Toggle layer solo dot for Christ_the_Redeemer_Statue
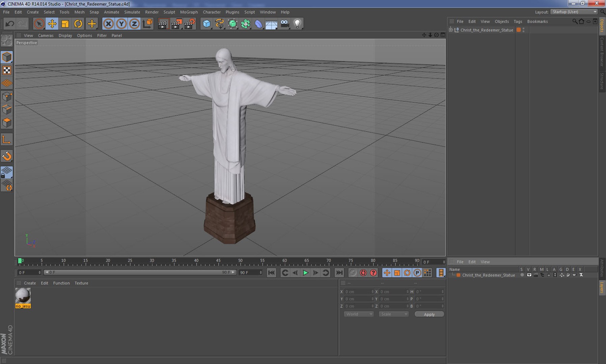 pos(522,275)
